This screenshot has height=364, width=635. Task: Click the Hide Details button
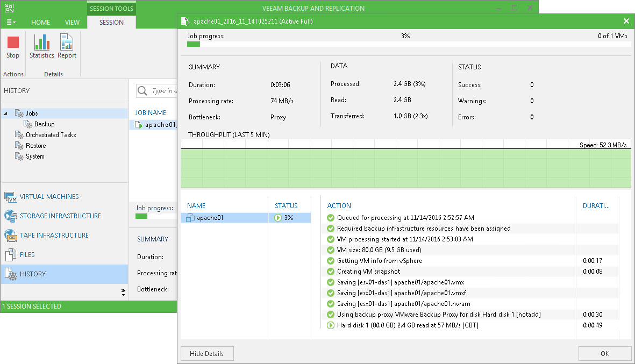point(207,353)
